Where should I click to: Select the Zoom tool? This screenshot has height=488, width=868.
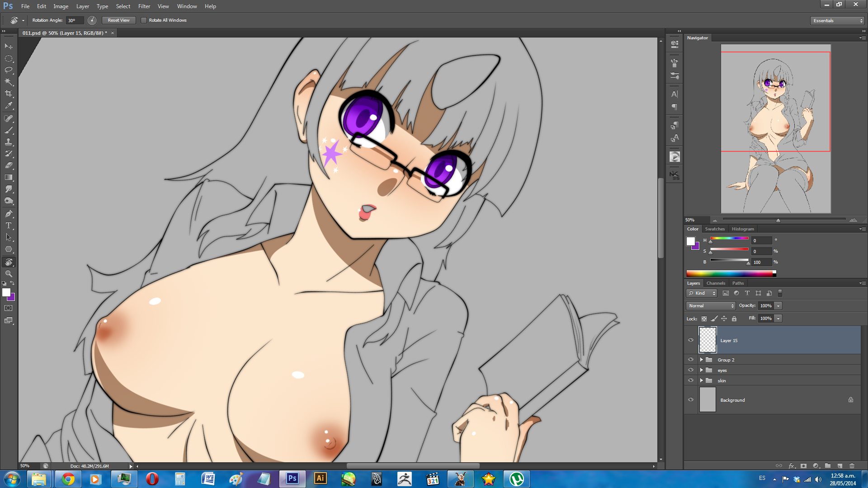[9, 274]
